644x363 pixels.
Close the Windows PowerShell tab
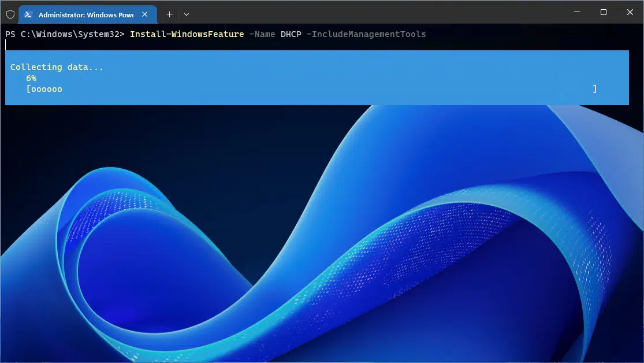coord(145,14)
